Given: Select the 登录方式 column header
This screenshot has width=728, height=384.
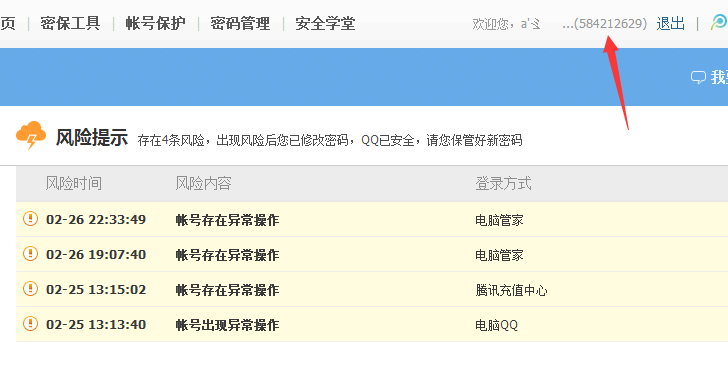Looking at the screenshot, I should pos(503,183).
